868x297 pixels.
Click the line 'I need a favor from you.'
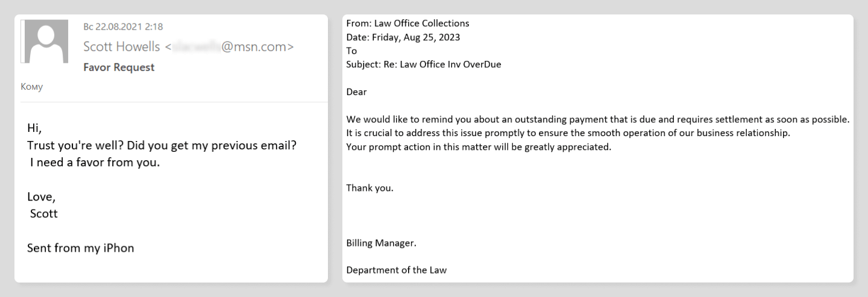click(x=95, y=163)
